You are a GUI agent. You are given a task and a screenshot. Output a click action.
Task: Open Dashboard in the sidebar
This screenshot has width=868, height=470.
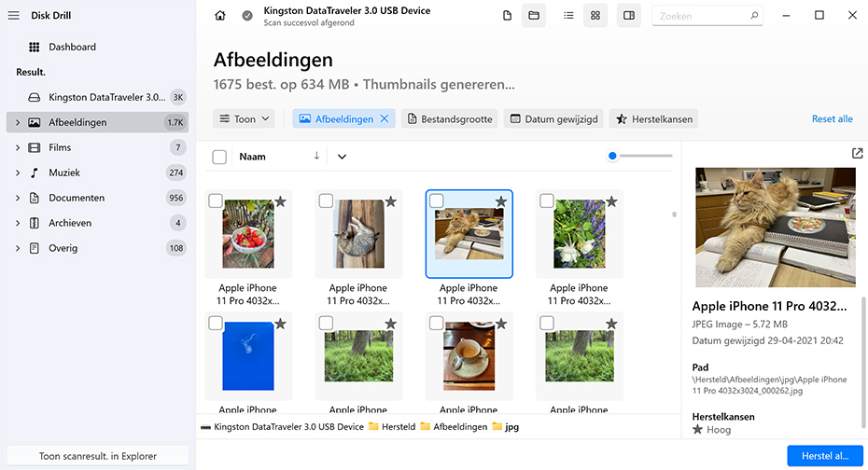(72, 47)
